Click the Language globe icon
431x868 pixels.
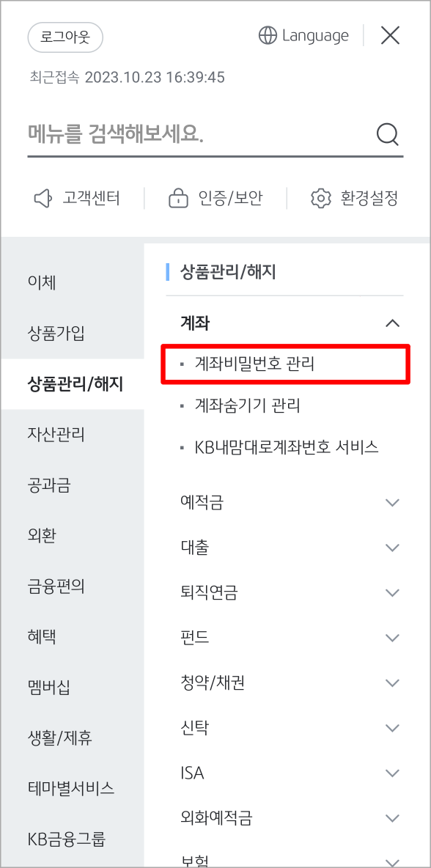click(266, 35)
